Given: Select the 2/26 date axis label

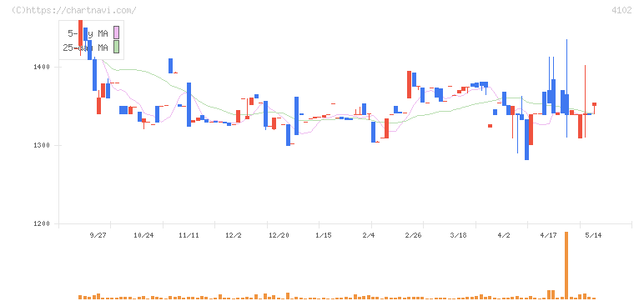Looking at the screenshot, I should (413, 235).
